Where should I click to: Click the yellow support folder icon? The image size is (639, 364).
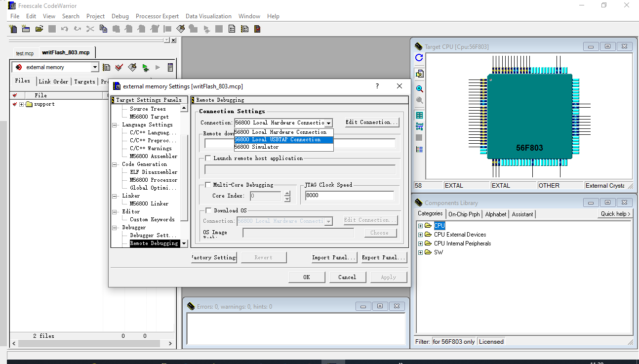29,104
